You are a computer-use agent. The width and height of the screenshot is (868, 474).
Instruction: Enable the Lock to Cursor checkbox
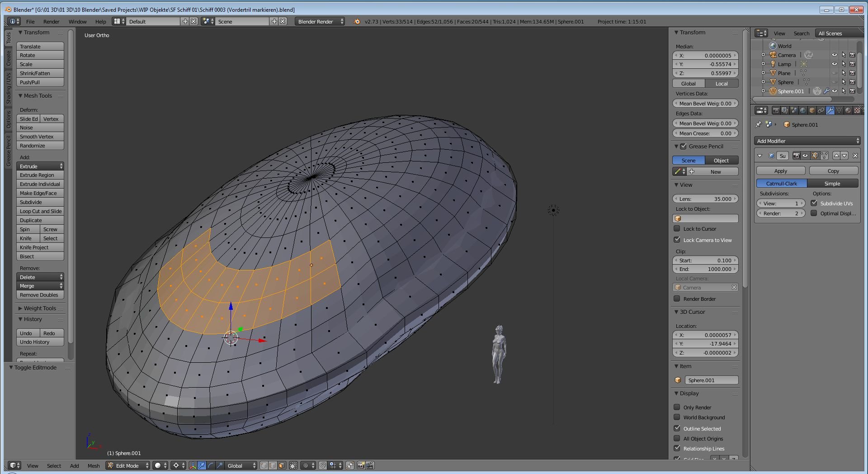pyautogui.click(x=677, y=229)
